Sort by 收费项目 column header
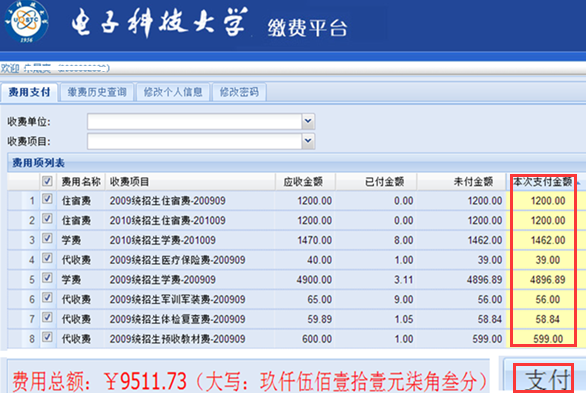The image size is (586, 393). tap(190, 182)
